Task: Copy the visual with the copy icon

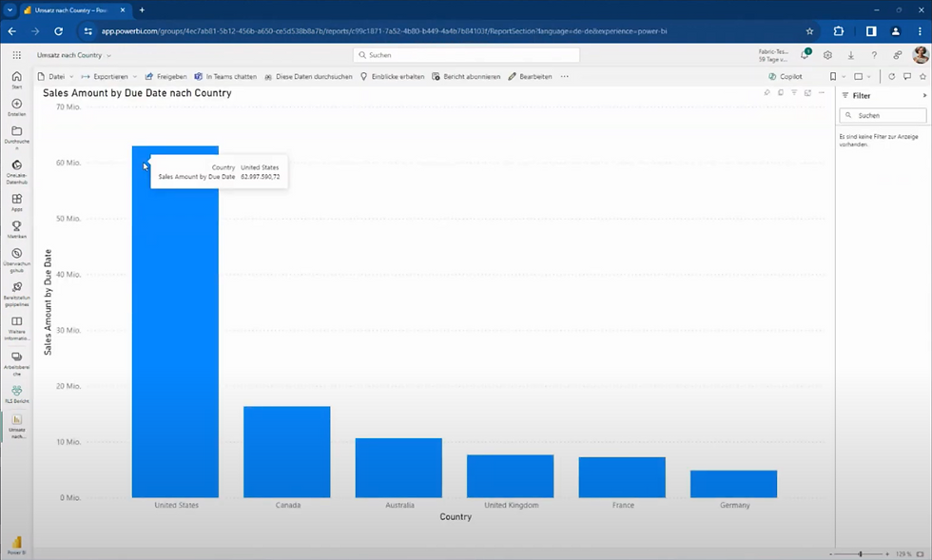Action: (781, 93)
